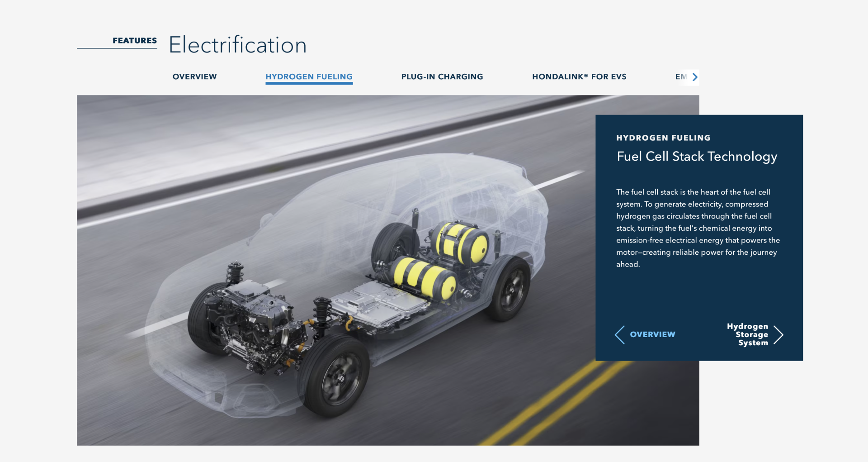
Task: Open the PLUG-IN CHARGING tab
Action: tap(442, 77)
